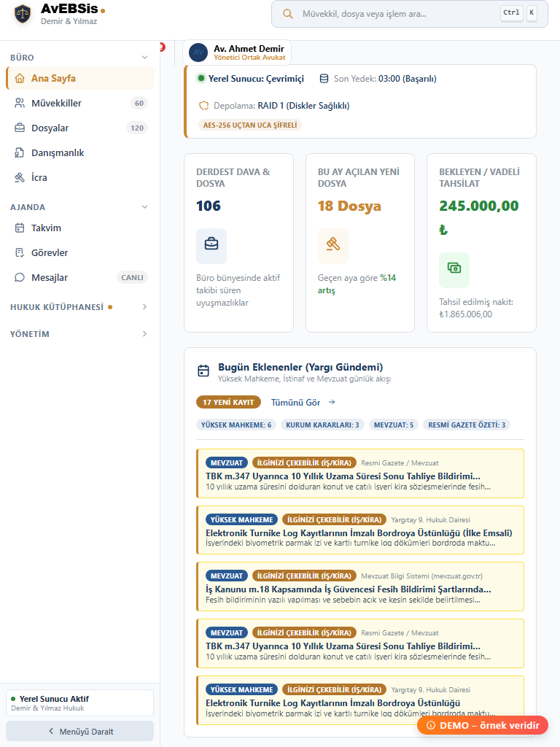Viewport: 560px width, 747px height.
Task: Collapse the BÜRO section chevron
Action: [x=145, y=57]
